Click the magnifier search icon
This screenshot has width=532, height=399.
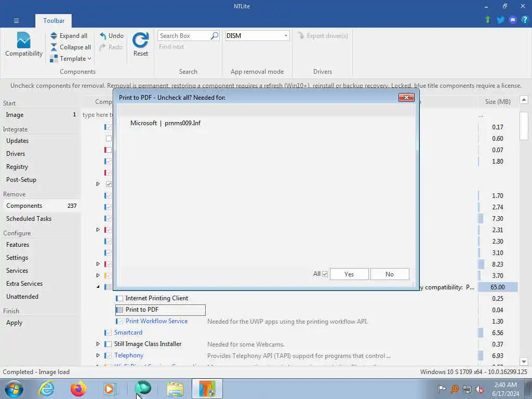click(215, 36)
